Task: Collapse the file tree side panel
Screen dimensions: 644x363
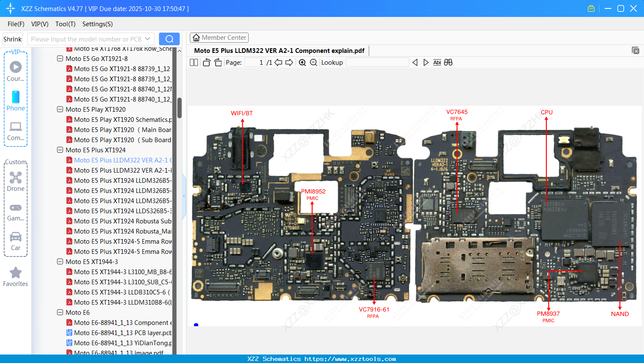Action: pyautogui.click(x=184, y=195)
